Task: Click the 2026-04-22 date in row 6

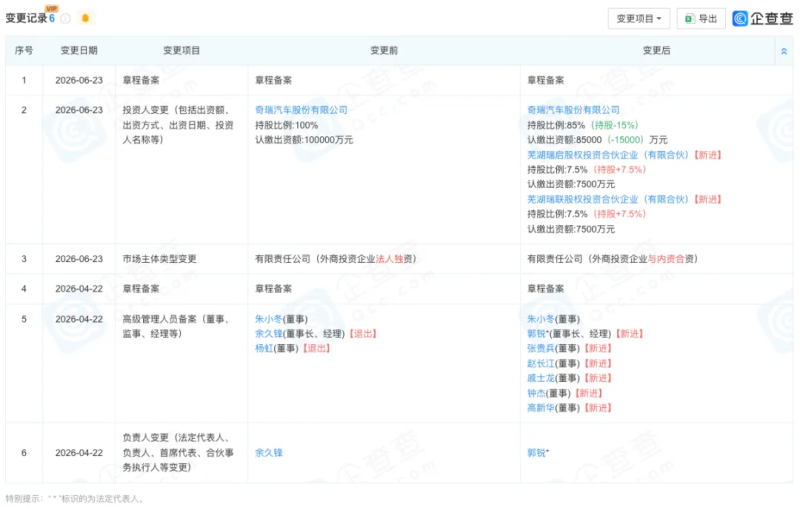Action: pos(79,452)
